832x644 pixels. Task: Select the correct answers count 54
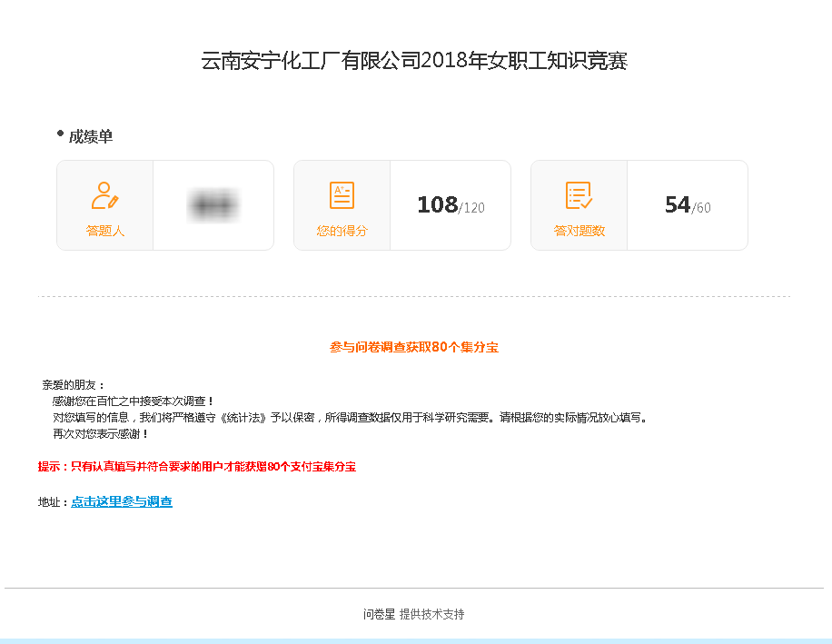[x=678, y=205]
